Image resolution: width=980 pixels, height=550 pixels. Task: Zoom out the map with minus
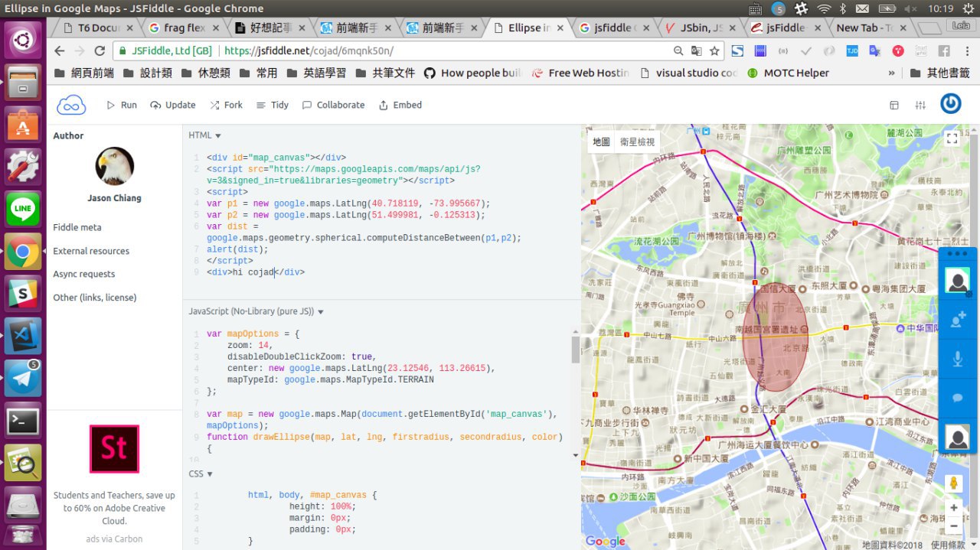(953, 526)
